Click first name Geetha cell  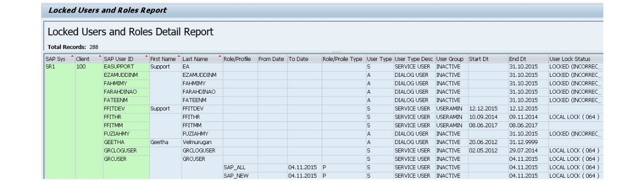coord(165,142)
